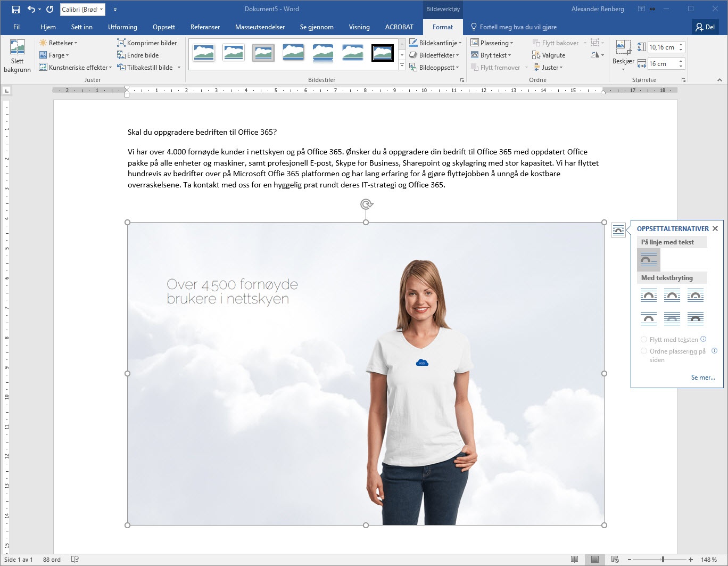Open the Rettelser corrections menu

[58, 43]
